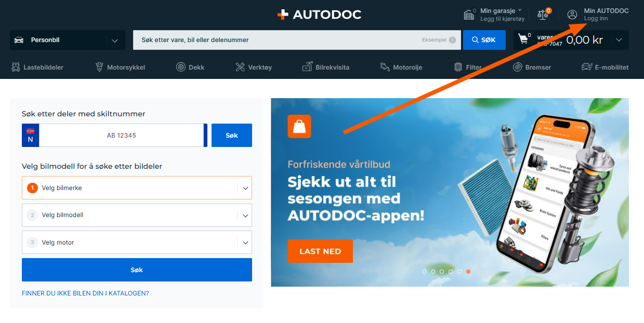The image size is (644, 323).
Task: Click Søk button next to plate number field
Action: click(232, 135)
